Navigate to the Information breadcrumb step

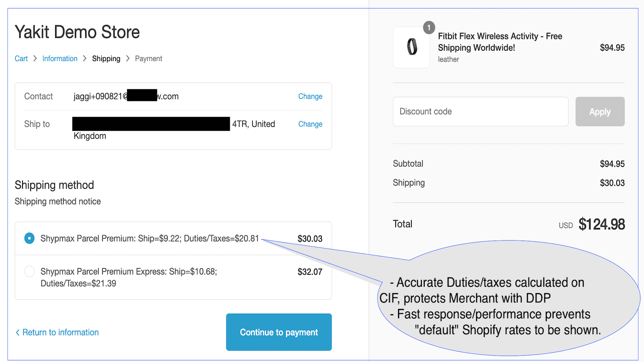pos(60,58)
